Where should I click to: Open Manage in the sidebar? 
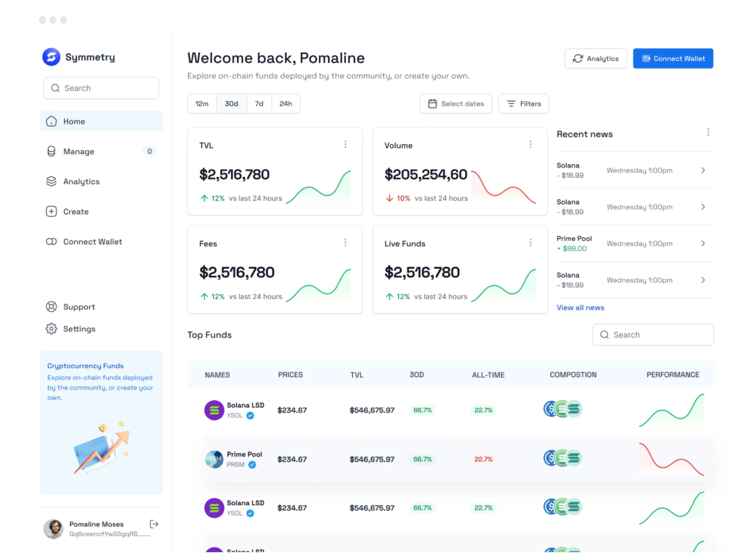pos(101,152)
